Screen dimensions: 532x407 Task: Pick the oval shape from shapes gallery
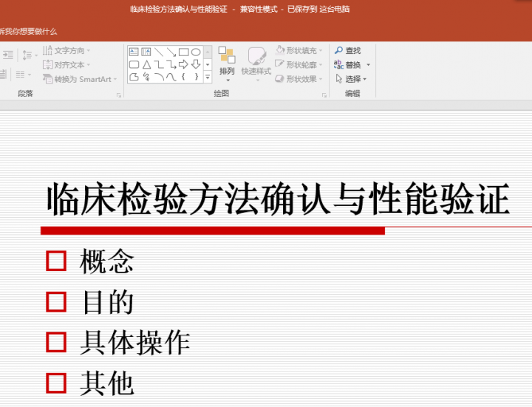tap(196, 52)
